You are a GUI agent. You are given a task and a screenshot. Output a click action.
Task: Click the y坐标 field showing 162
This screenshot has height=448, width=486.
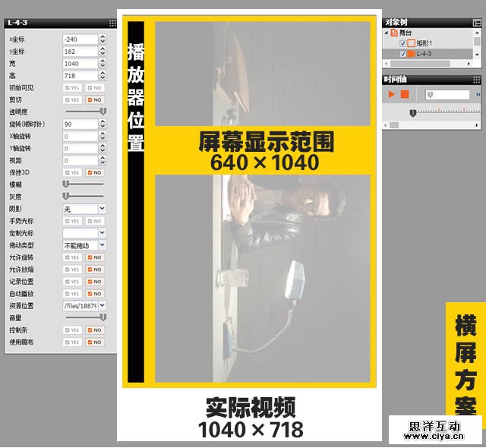click(80, 52)
